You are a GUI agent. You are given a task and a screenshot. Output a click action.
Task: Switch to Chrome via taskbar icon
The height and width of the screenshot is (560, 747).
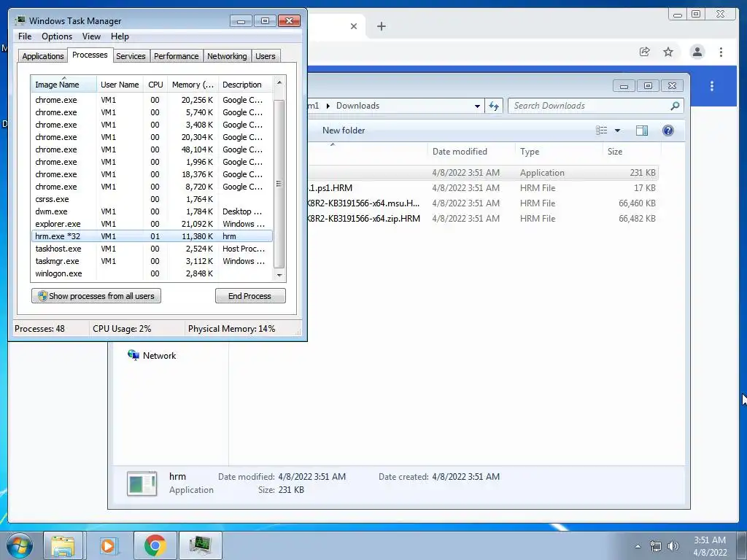[155, 545]
